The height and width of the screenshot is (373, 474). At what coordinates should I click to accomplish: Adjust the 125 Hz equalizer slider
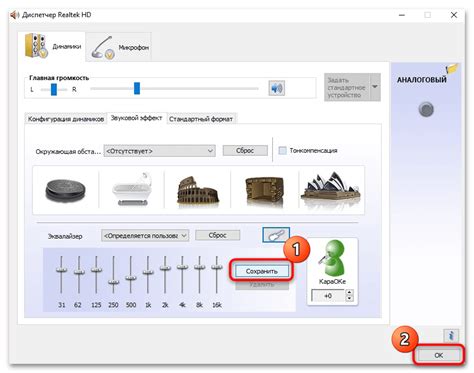(x=96, y=269)
